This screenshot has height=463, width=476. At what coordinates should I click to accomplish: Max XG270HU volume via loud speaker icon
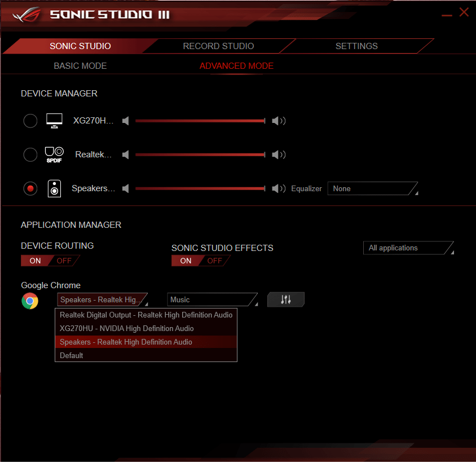coord(279,121)
